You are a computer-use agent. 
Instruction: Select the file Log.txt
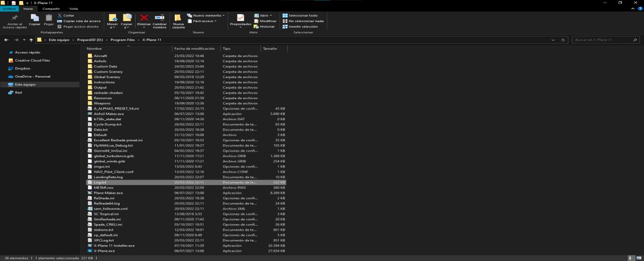tap(187, 182)
